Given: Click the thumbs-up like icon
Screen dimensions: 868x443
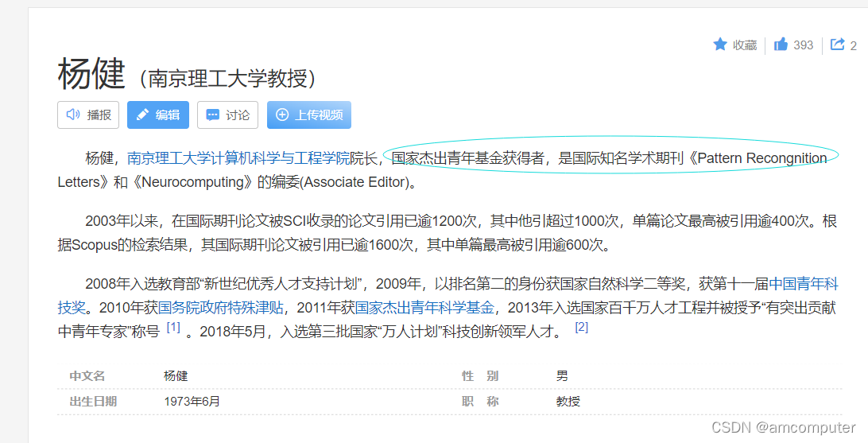Looking at the screenshot, I should click(x=781, y=45).
